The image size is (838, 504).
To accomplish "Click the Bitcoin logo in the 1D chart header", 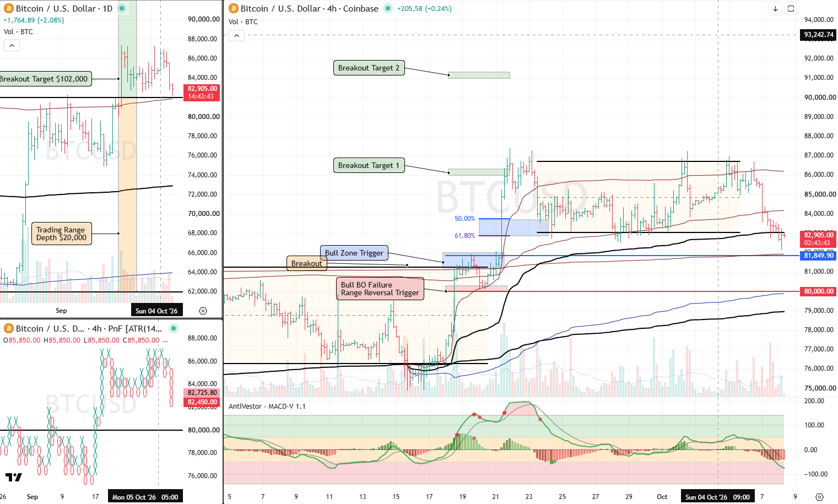I will pos(9,8).
